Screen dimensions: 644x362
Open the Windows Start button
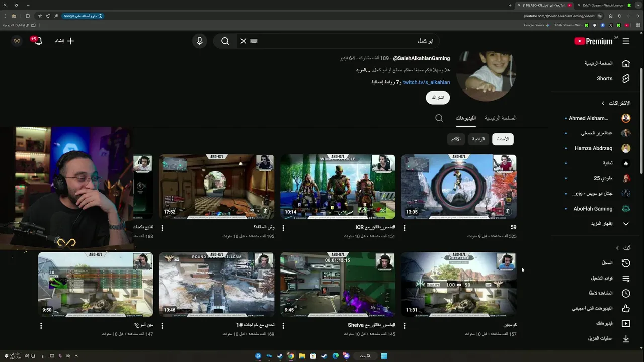[x=384, y=356]
